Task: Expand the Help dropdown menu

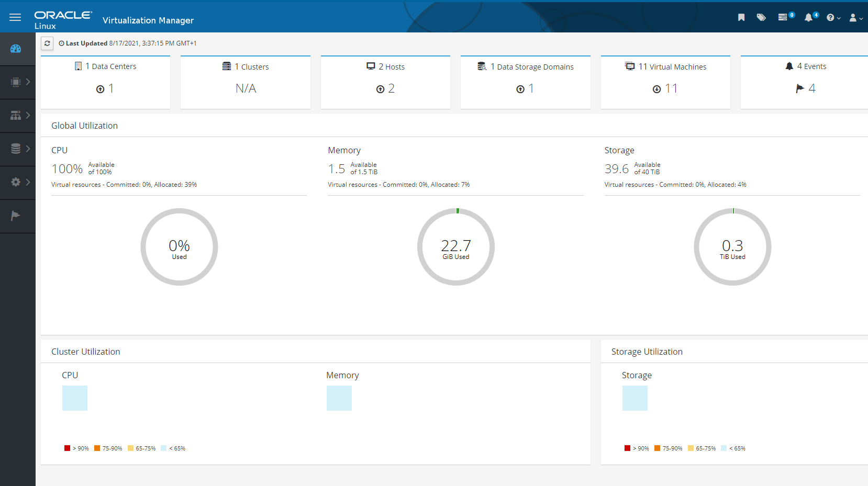Action: (x=832, y=17)
